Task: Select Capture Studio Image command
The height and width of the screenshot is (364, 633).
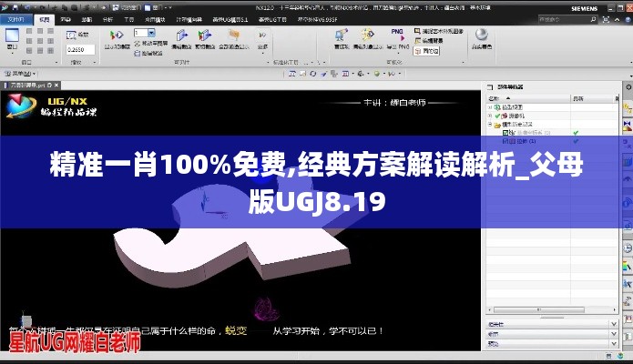Action: [439, 31]
